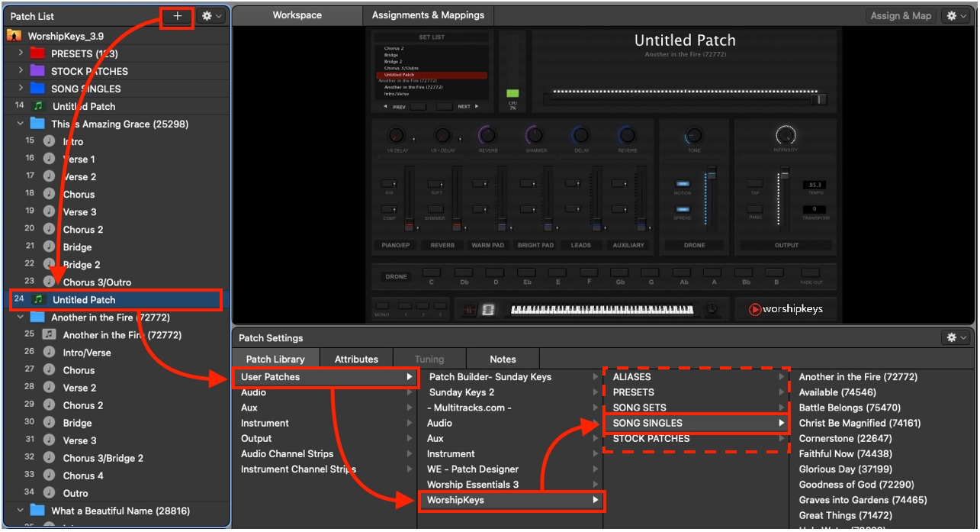The image size is (980, 532).
Task: Expand the STOCK PATCHES folder chevron in Patch List
Action: click(x=21, y=71)
